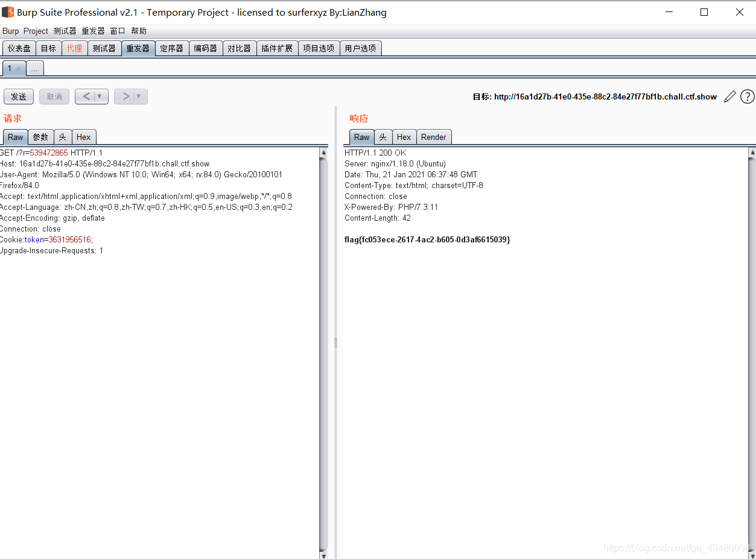Switch to the 定序器 tab

coord(172,48)
